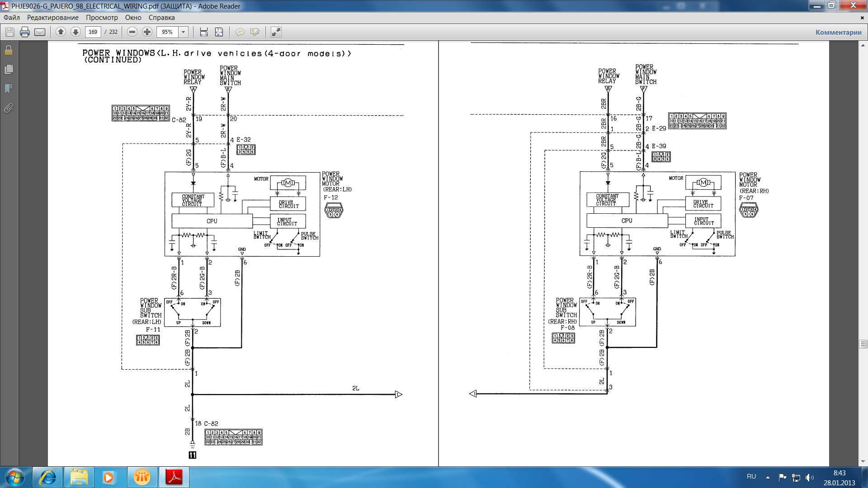Fit one full page view

(219, 32)
